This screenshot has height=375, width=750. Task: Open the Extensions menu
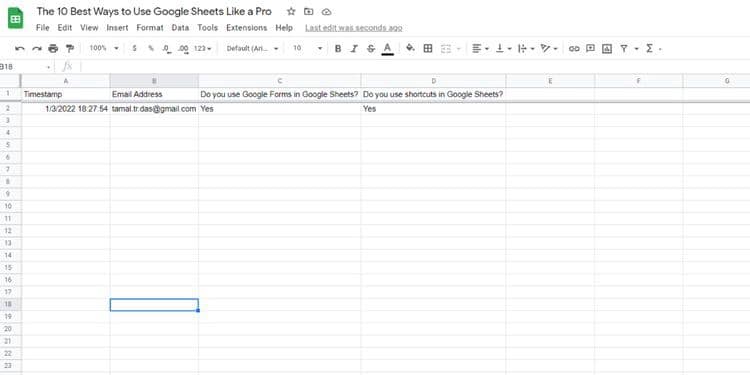pos(247,28)
